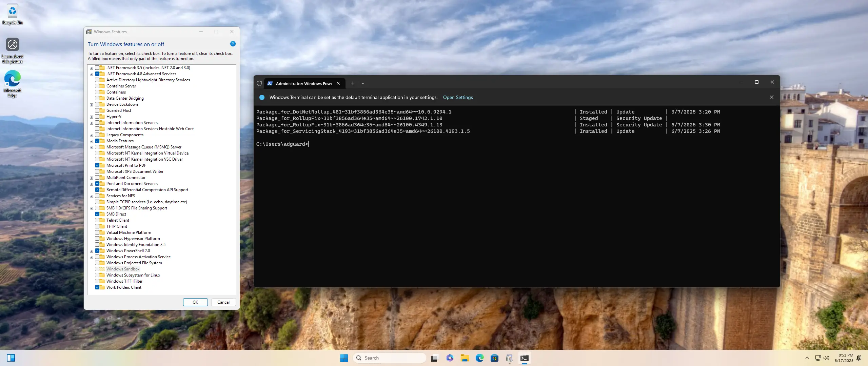Uncheck Microsoft Print to PDF
This screenshot has width=868, height=366.
click(97, 165)
